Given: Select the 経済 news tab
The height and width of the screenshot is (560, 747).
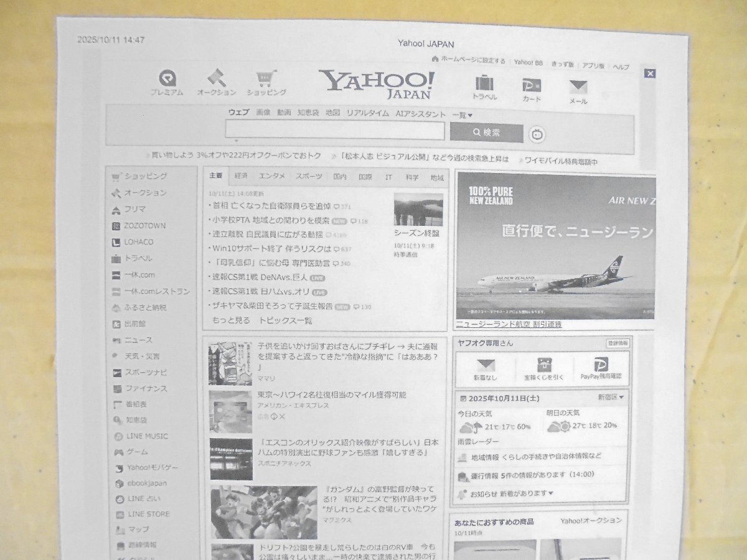Looking at the screenshot, I should point(241,177).
